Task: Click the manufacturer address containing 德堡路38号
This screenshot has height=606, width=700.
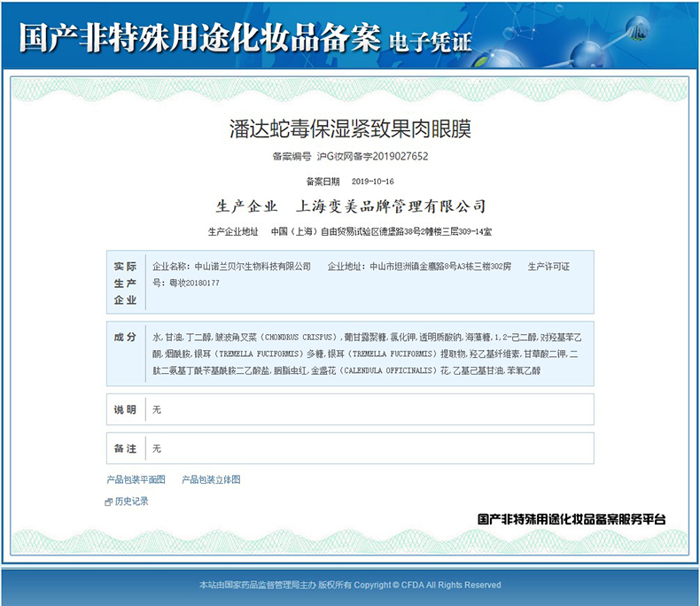Action: (x=381, y=231)
